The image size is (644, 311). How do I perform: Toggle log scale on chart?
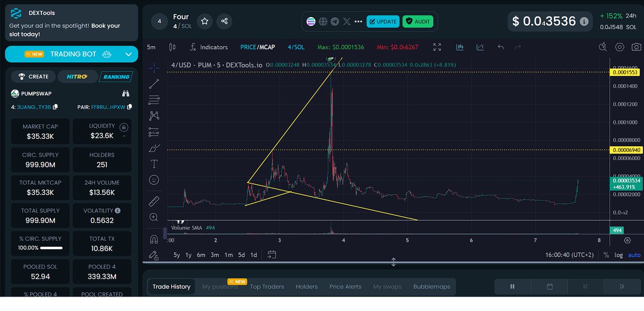point(619,255)
